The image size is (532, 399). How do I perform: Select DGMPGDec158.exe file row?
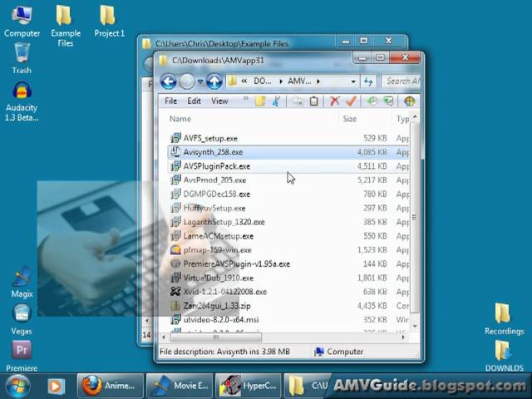[x=288, y=194]
